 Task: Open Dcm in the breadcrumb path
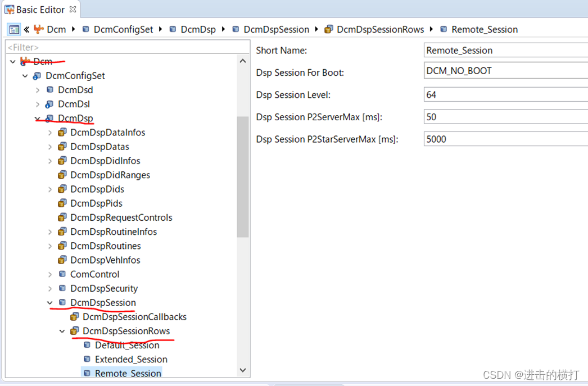tap(56, 29)
